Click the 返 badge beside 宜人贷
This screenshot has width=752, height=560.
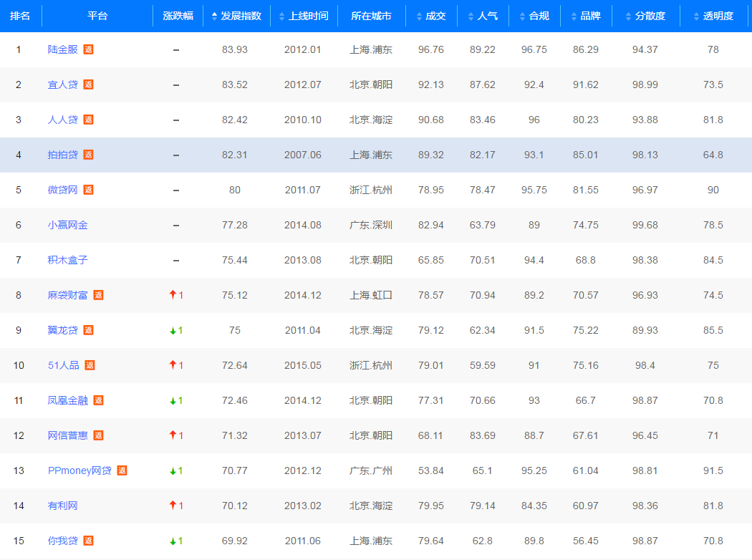[x=88, y=85]
